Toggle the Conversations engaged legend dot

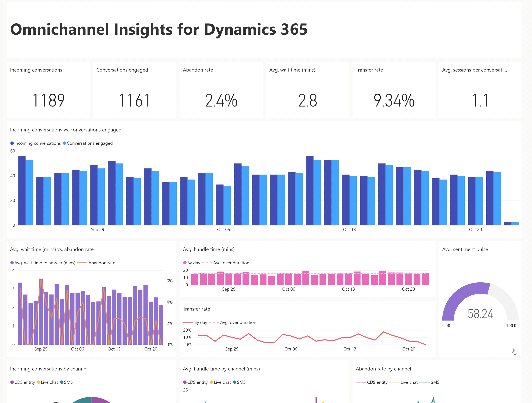[x=64, y=143]
